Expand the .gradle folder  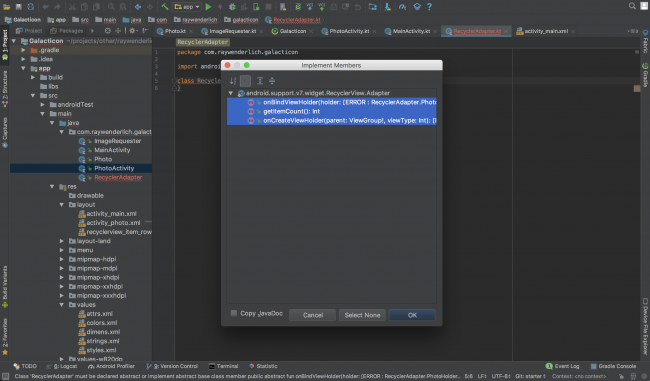tap(23, 50)
